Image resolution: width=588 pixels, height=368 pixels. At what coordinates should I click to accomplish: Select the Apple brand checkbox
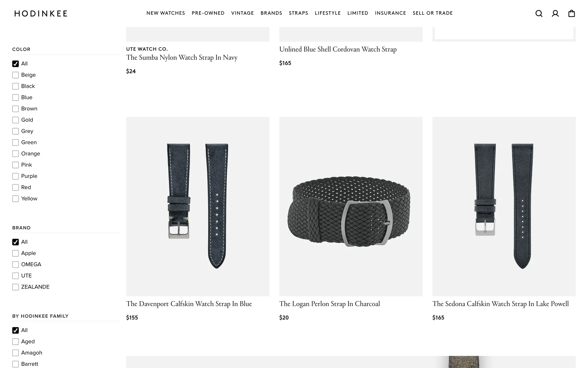click(x=16, y=253)
